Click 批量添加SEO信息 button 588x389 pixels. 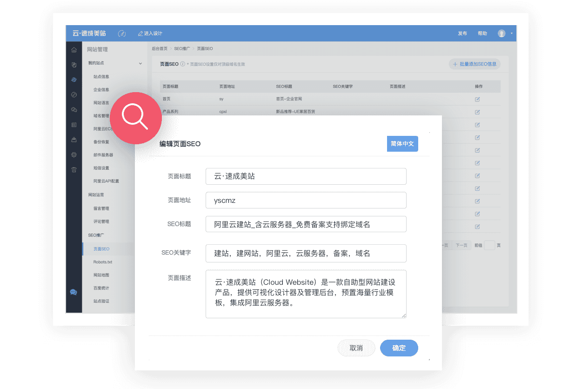click(475, 64)
